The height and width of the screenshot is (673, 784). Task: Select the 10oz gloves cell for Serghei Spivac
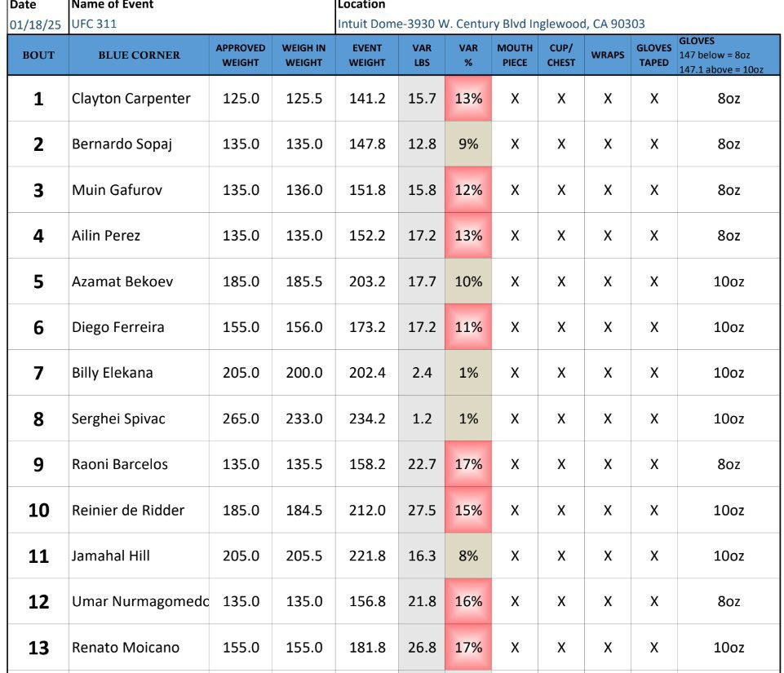[729, 418]
